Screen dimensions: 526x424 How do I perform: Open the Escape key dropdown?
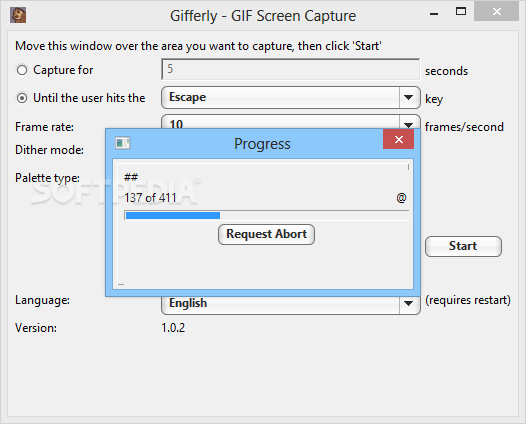[x=291, y=98]
